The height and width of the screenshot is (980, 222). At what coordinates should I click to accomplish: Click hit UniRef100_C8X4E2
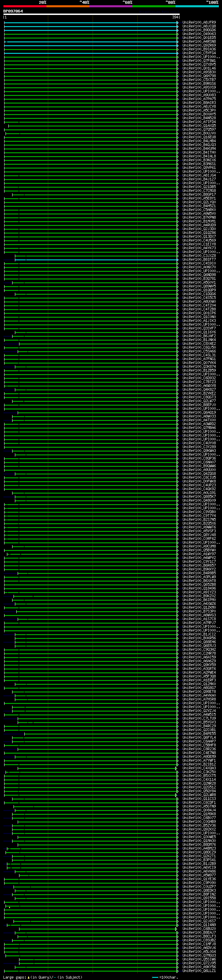pyautogui.click(x=199, y=343)
